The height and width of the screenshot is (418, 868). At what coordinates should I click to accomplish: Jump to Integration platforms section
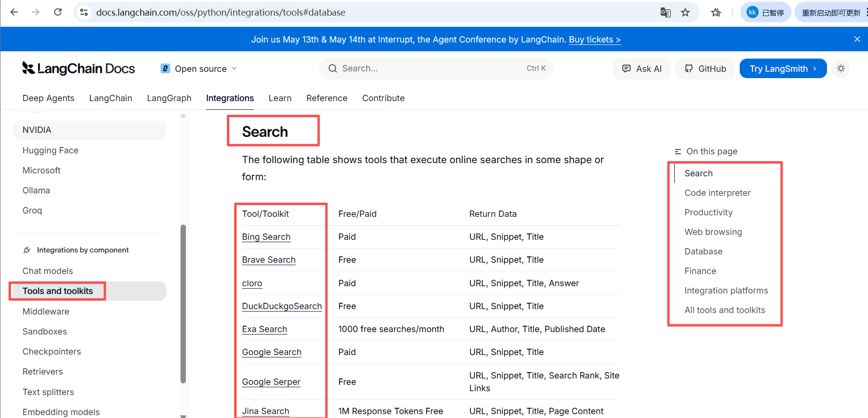pos(727,291)
